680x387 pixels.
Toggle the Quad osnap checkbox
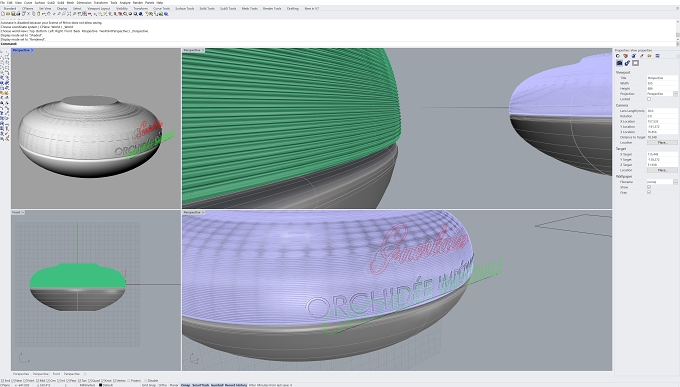coord(89,380)
